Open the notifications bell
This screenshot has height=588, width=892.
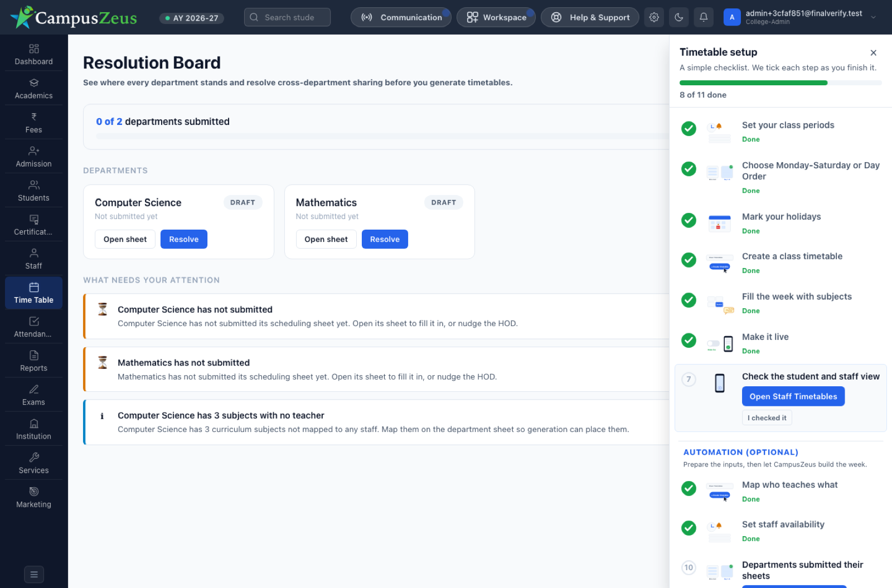pyautogui.click(x=704, y=17)
